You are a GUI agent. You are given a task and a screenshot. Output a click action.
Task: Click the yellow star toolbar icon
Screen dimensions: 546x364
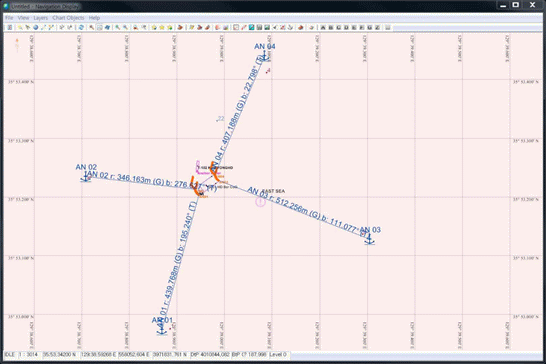(x=162, y=27)
